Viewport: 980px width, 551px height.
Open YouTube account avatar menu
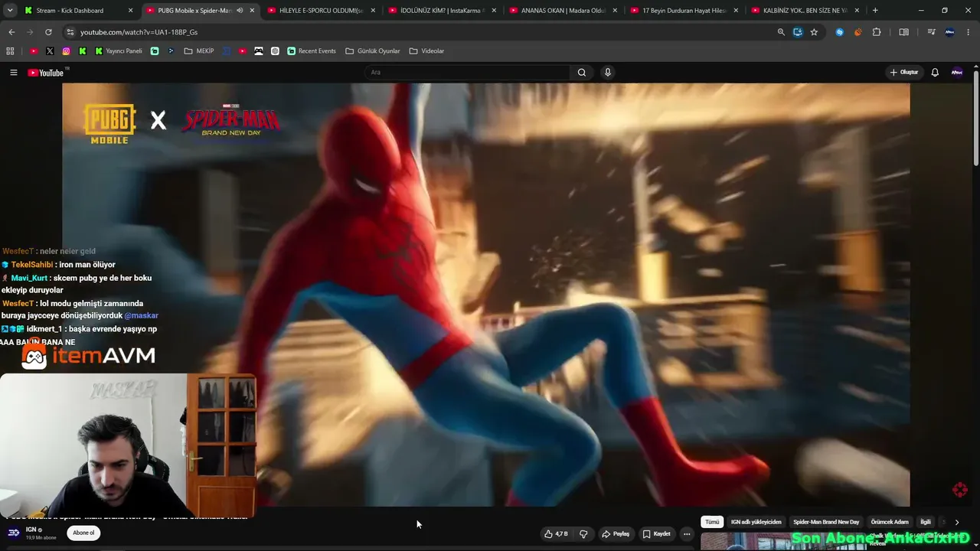click(x=957, y=73)
